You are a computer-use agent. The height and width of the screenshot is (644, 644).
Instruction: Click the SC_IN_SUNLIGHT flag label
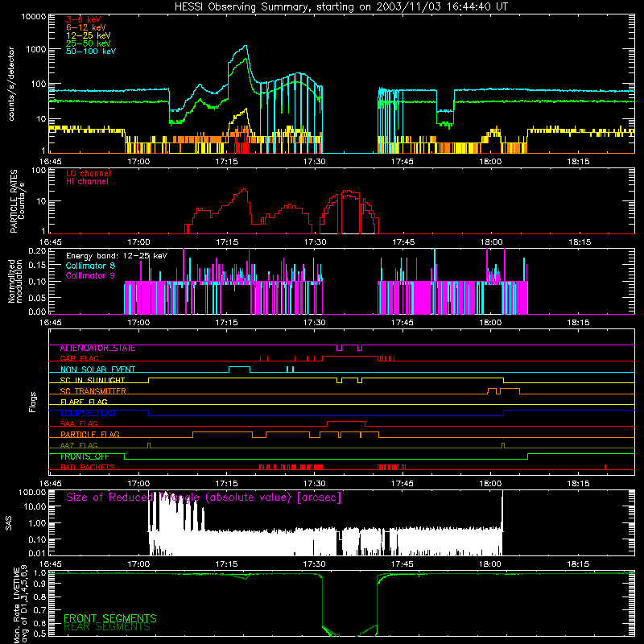click(x=93, y=380)
